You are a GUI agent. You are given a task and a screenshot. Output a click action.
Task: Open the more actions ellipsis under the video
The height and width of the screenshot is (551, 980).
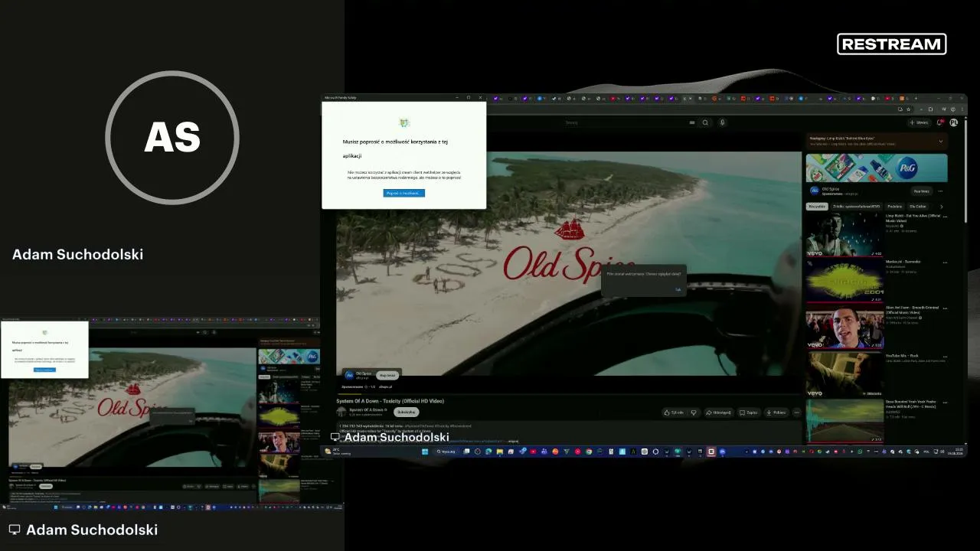pyautogui.click(x=796, y=412)
